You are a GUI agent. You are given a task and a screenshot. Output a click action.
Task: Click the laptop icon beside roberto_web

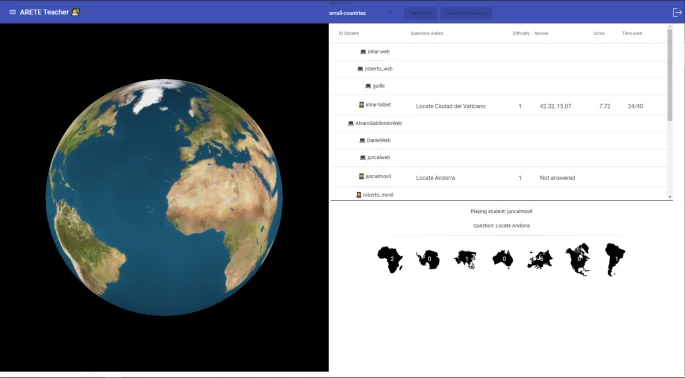tap(360, 69)
